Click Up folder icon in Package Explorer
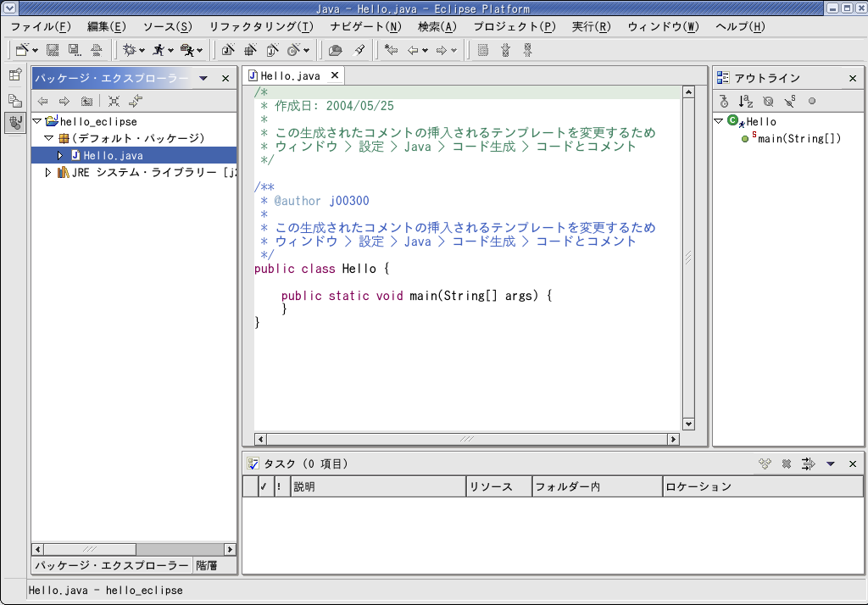The image size is (868, 605). pyautogui.click(x=87, y=101)
